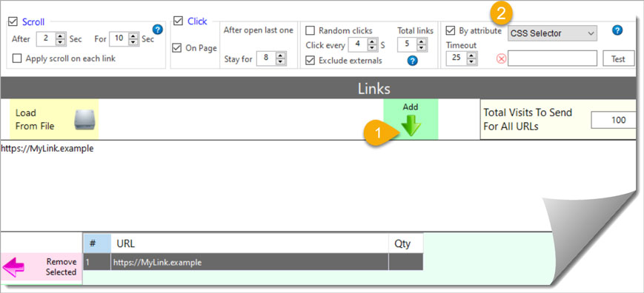The width and height of the screenshot is (644, 293).
Task: Click the Remove Selected button
Action: click(41, 267)
